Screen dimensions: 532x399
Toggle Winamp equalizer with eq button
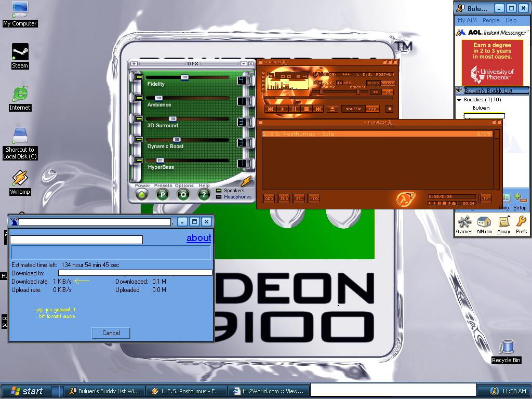(376, 92)
